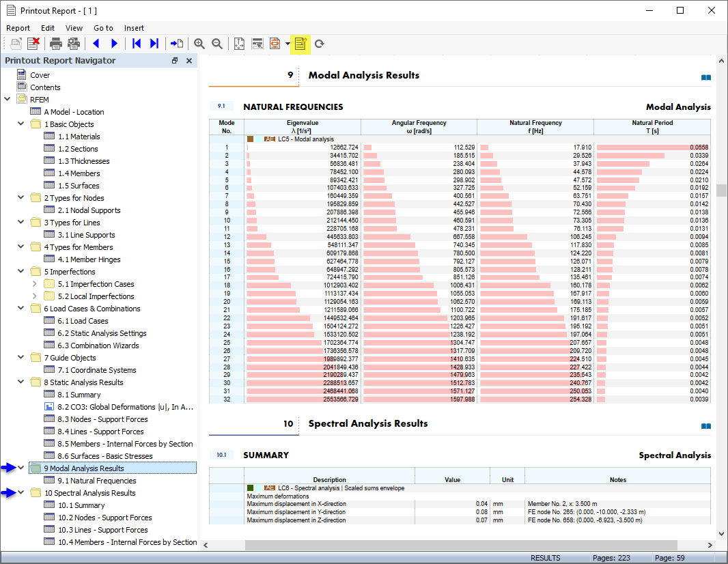The image size is (728, 564).
Task: Navigate to the next page with forward arrow
Action: 114,44
